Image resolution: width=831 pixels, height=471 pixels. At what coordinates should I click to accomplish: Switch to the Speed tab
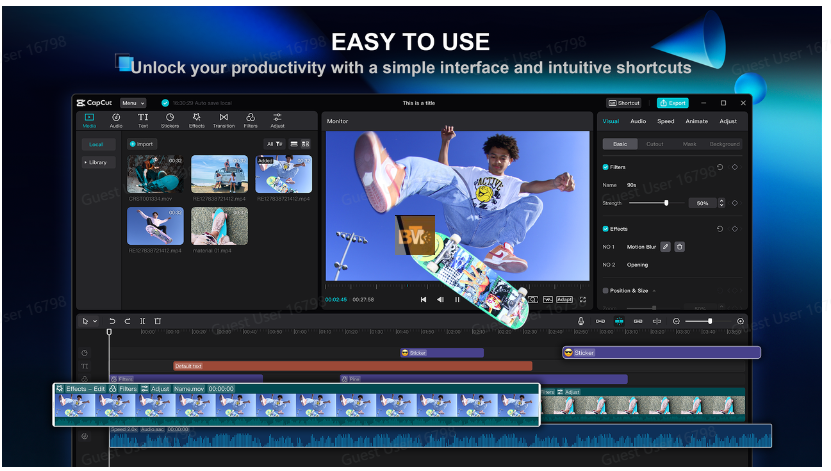coord(665,121)
